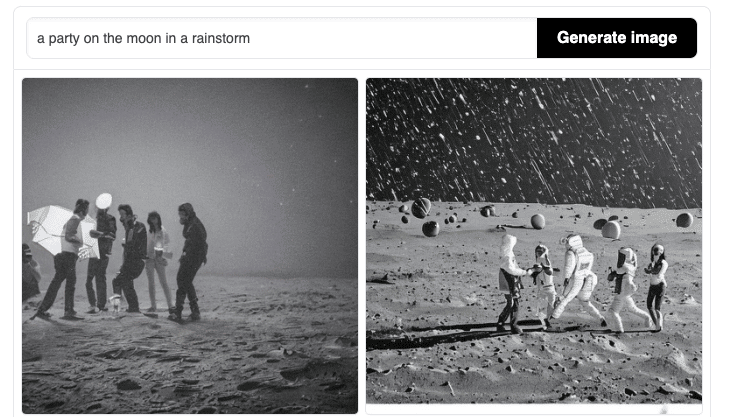Click the bearded man standing rightmost in left image
This screenshot has height=417, width=730.
point(190,262)
